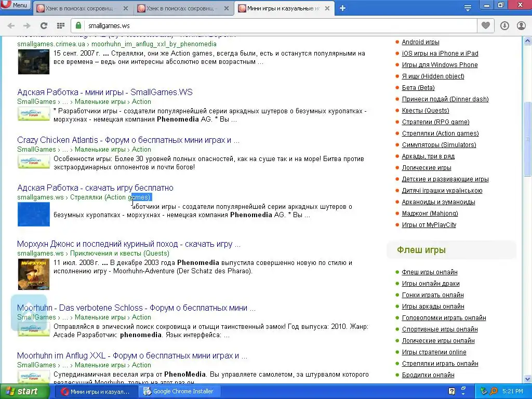
Task: Open Moorhuhn - Das verbotene Schloss result
Action: 136,308
